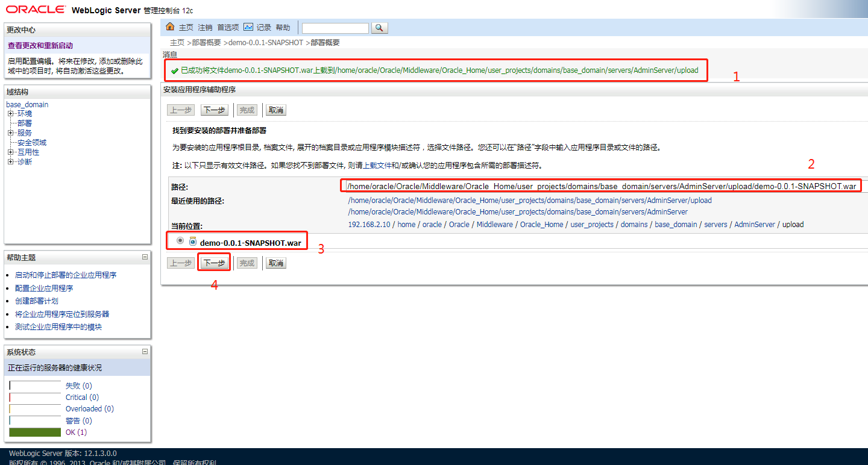The width and height of the screenshot is (868, 465).
Task: Click the 主页 breadcrumb link
Action: point(177,43)
